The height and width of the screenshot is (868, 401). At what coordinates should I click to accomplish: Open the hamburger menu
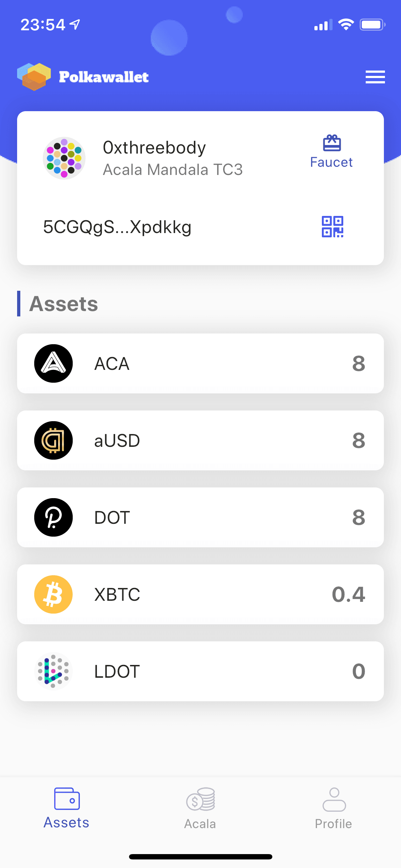[x=375, y=77]
